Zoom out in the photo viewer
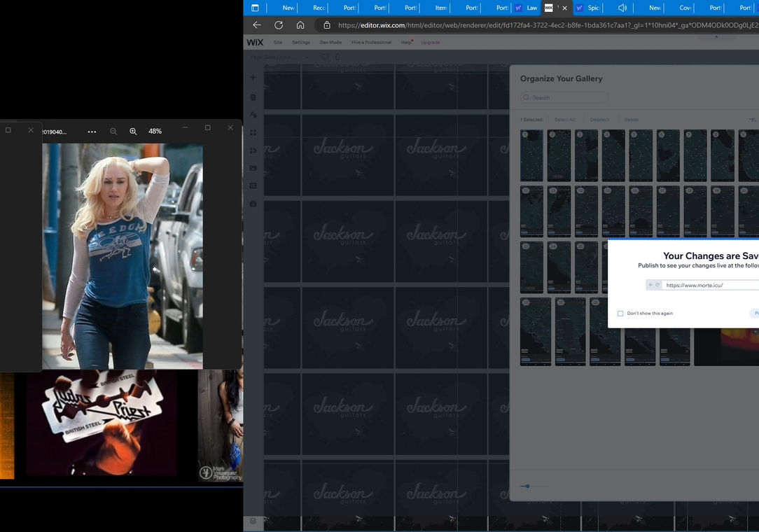This screenshot has height=532, width=759. (x=113, y=131)
